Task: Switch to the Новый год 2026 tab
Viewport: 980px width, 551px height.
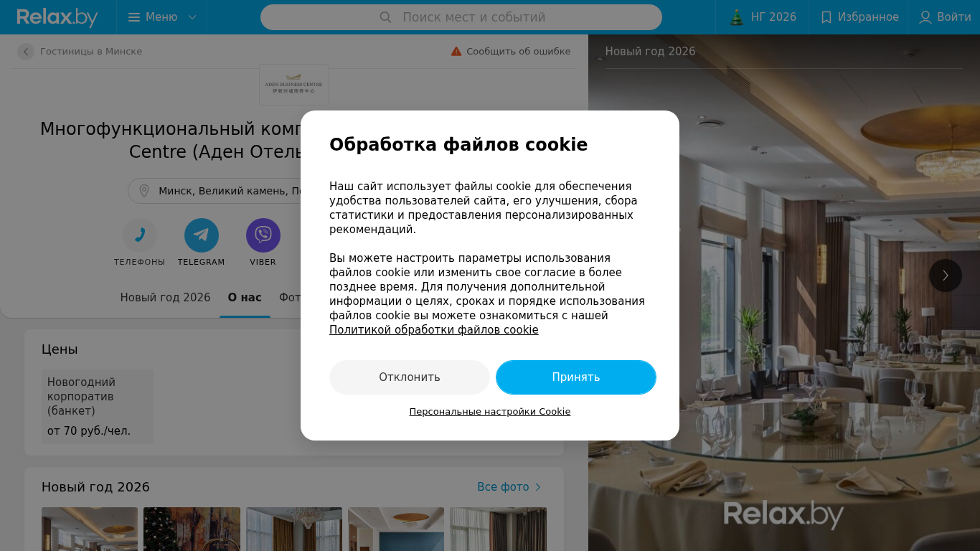Action: (x=165, y=298)
